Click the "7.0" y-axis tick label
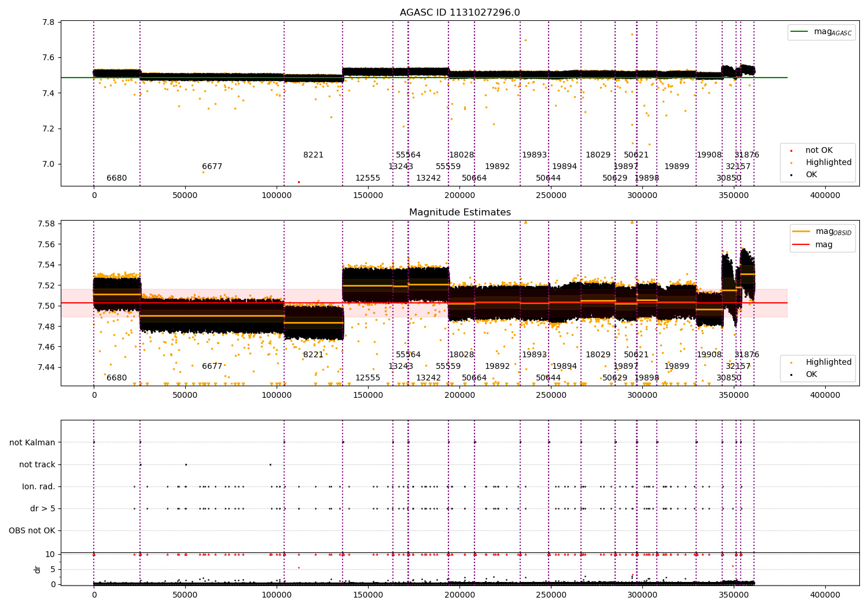Screen dimensions: 868x608 (x=49, y=164)
